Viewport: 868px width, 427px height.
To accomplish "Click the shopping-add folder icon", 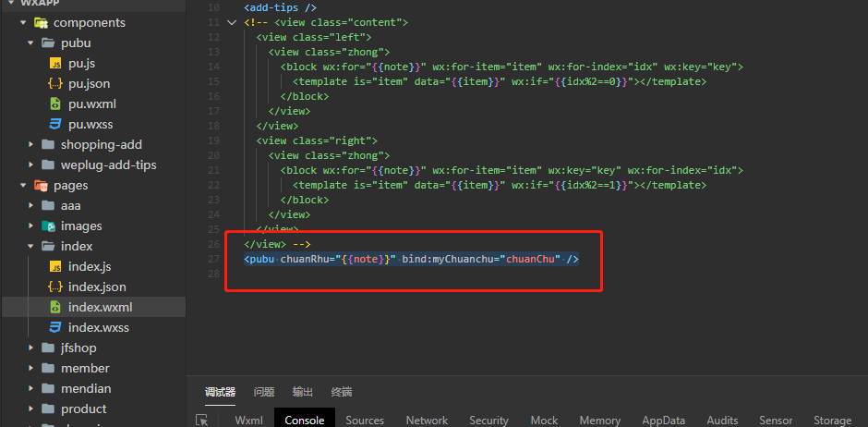I will click(x=48, y=144).
